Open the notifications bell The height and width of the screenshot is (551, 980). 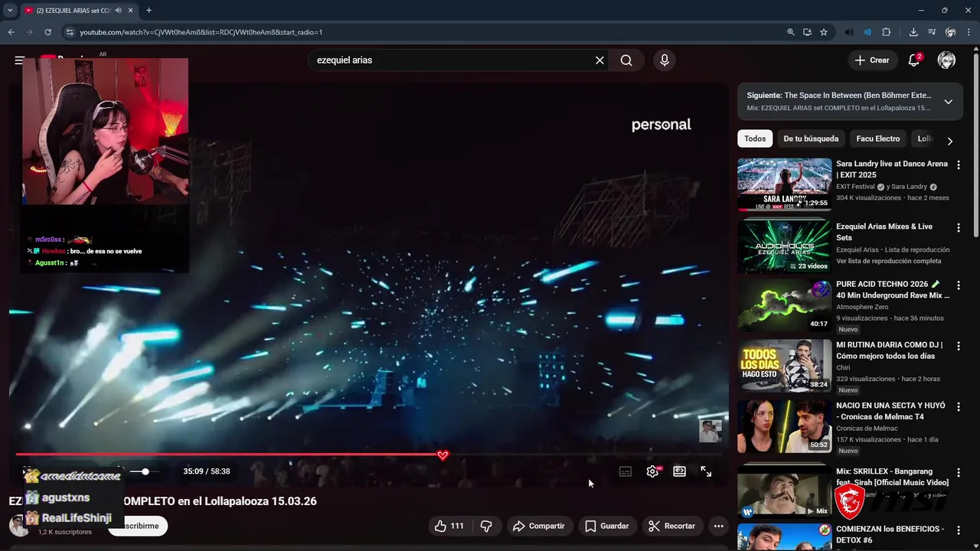pos(914,60)
